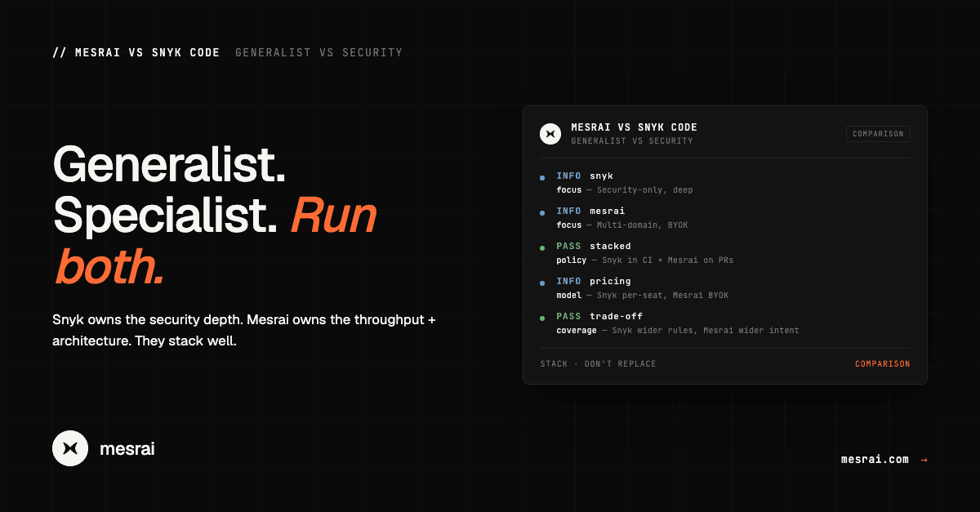980x512 pixels.
Task: Click the COMPARISON badge in card header
Action: point(878,134)
